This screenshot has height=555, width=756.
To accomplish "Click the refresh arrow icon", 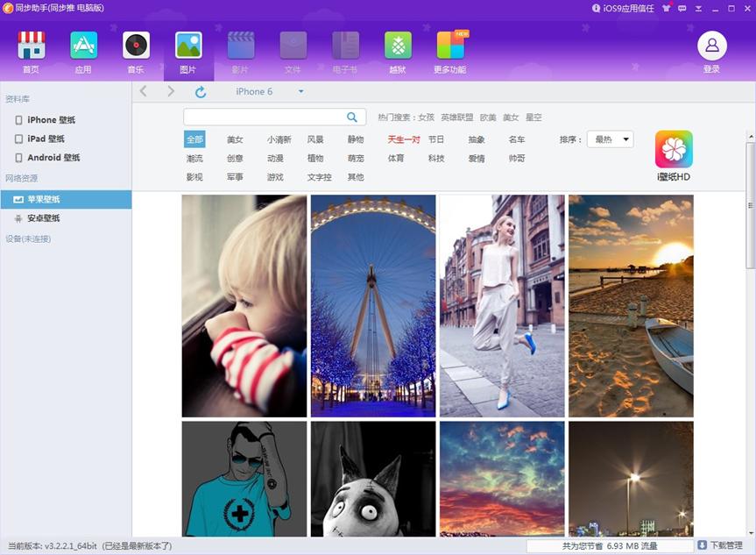I will pos(201,92).
